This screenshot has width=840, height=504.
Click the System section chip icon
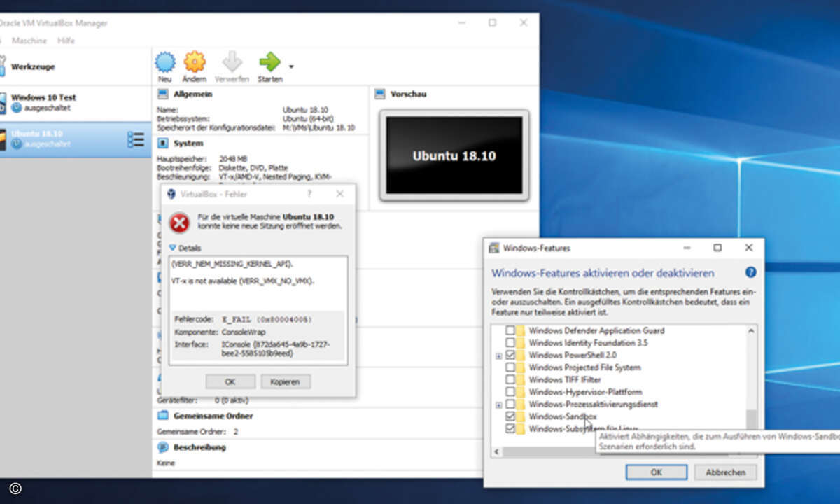point(162,143)
